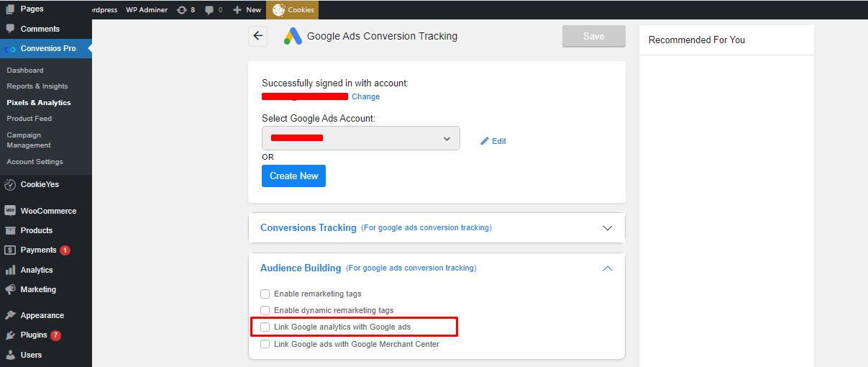Open Campaign Management submenu item

pyautogui.click(x=29, y=140)
